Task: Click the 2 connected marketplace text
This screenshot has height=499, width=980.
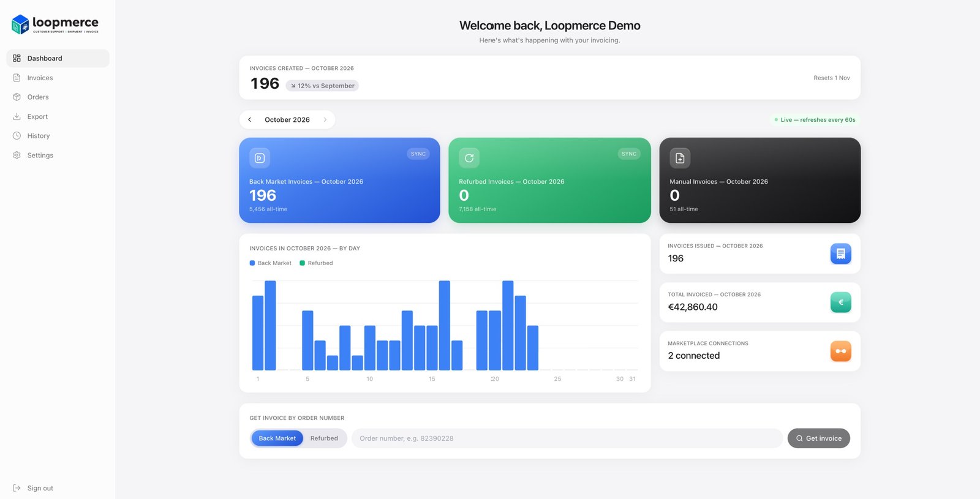Action: click(694, 356)
